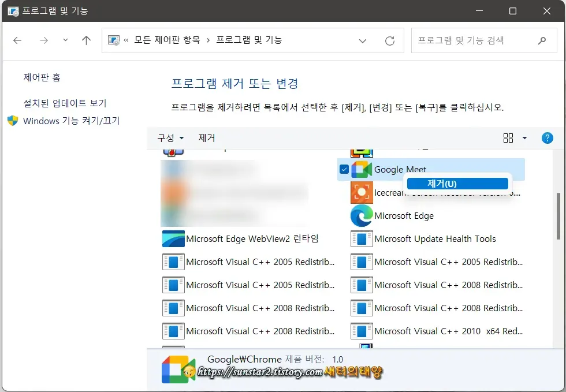The width and height of the screenshot is (566, 392).
Task: Select Microsoft Visual C++ 2010 x64 entry
Action: [x=448, y=331]
